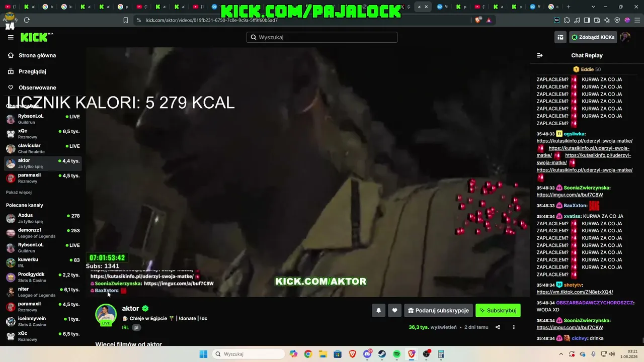Focus the Kick Wyszukaj search field

[x=322, y=37]
